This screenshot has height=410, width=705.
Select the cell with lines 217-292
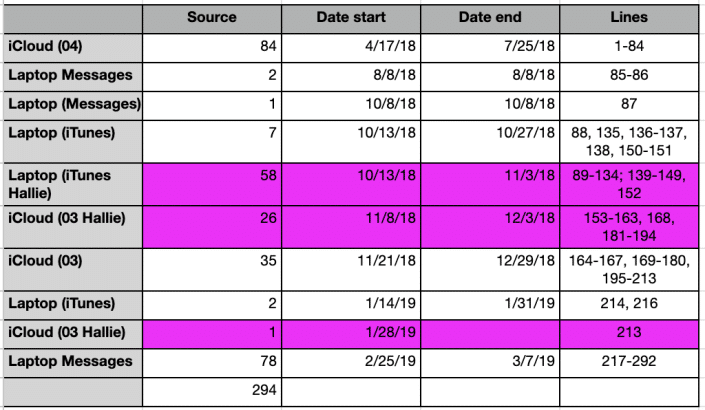point(628,359)
